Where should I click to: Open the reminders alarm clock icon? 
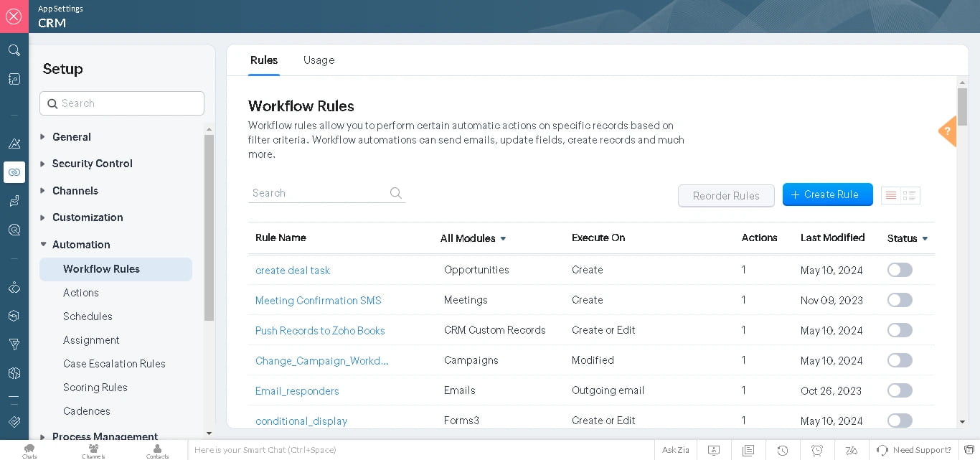coord(817,450)
